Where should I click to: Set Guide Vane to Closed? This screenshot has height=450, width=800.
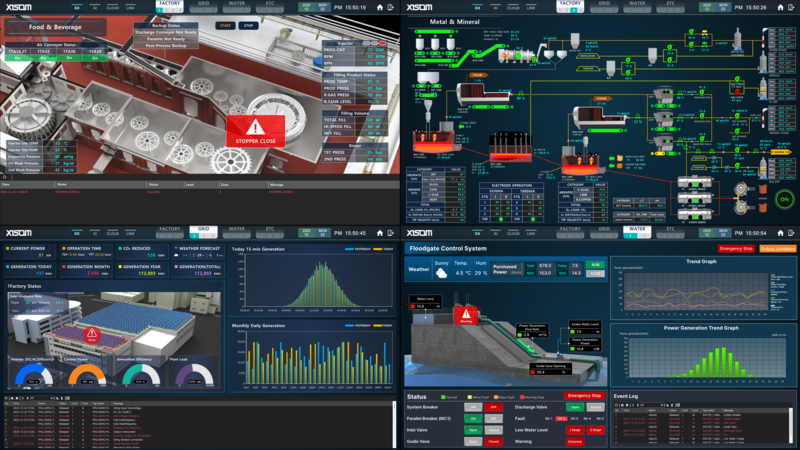(x=493, y=440)
